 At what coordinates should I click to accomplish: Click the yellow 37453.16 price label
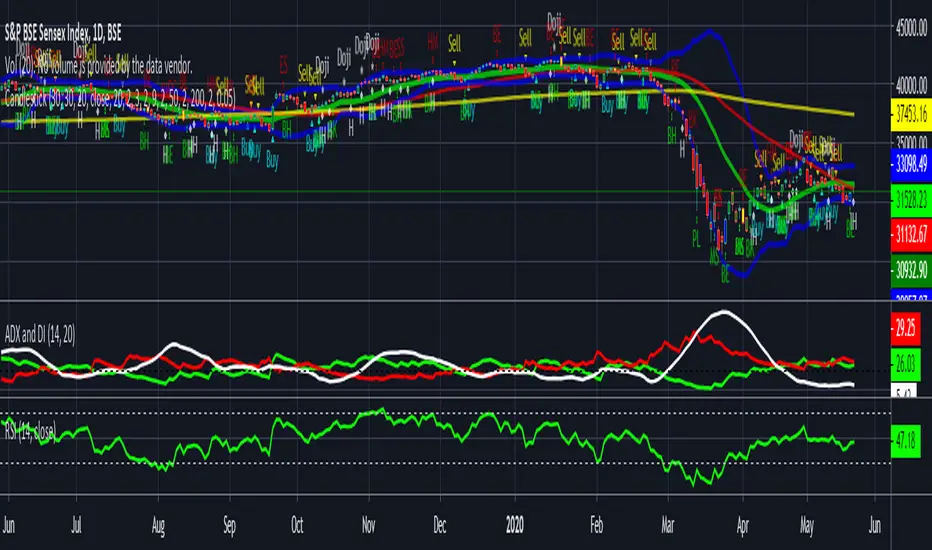point(911,115)
